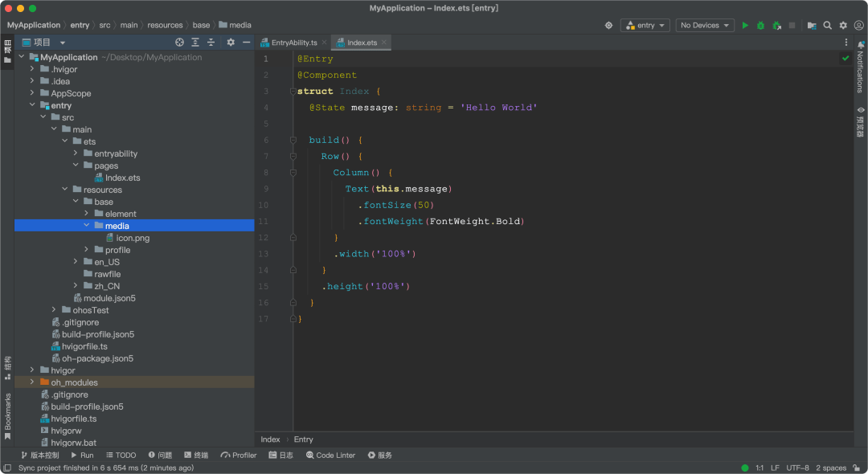Collapse the media folder

click(x=87, y=226)
